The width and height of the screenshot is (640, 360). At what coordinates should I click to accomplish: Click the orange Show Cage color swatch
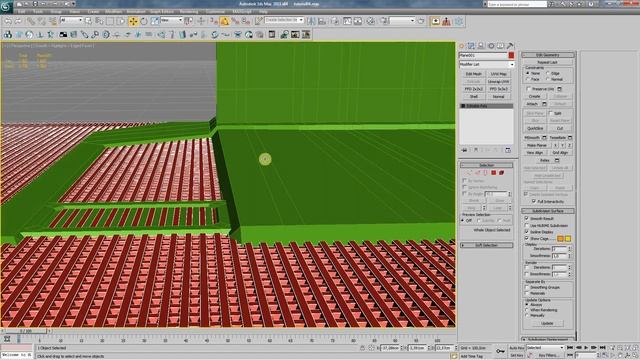pos(560,238)
